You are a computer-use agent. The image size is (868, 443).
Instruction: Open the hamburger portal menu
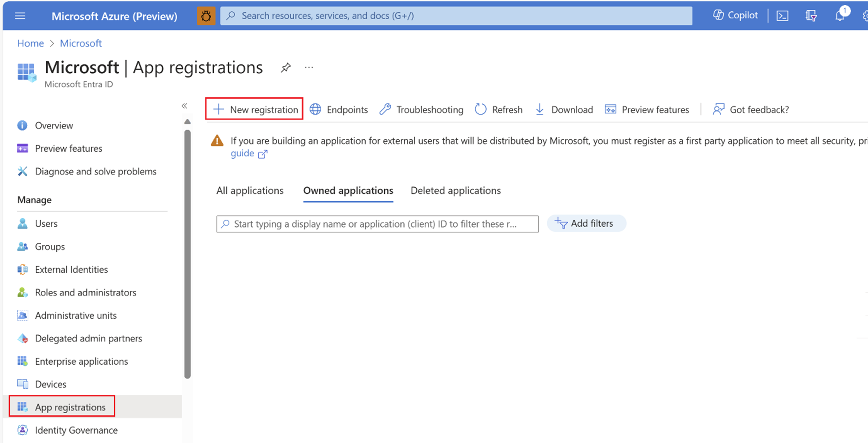pyautogui.click(x=20, y=16)
